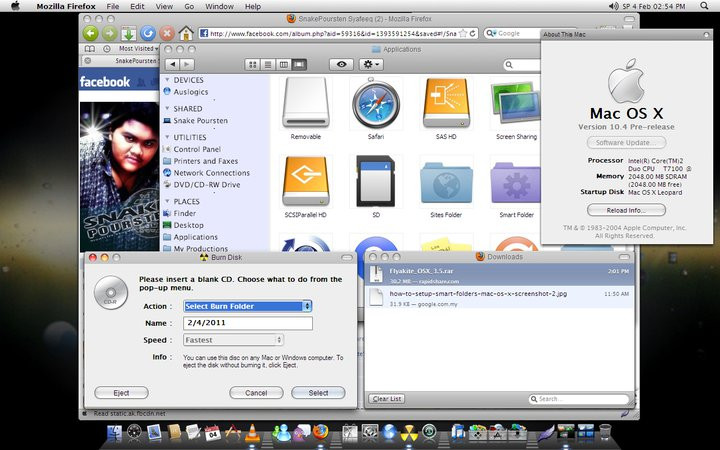This screenshot has height=450, width=720.
Task: Open the Action dropdown in Burn Disk
Action: point(248,306)
